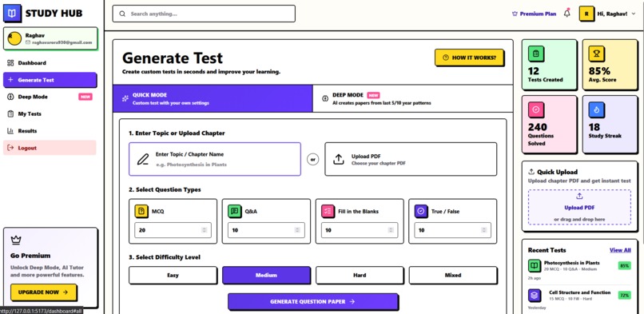Click the Premium Plan link
The width and height of the screenshot is (644, 314).
535,14
